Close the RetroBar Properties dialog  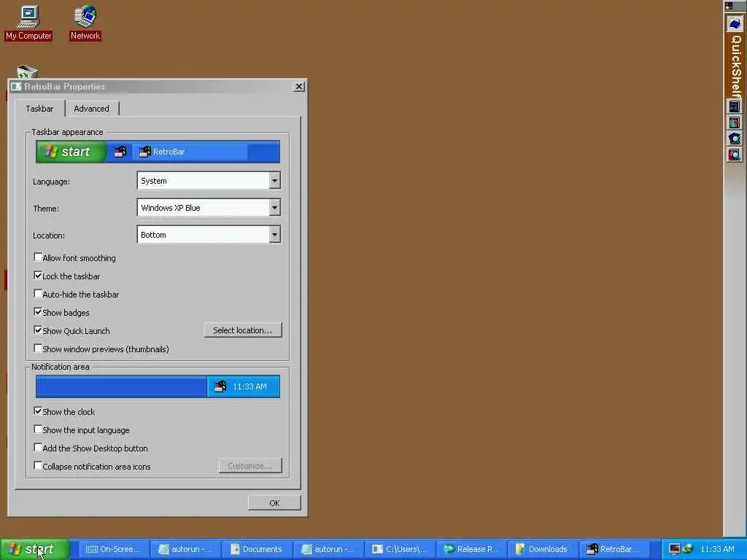pos(298,86)
